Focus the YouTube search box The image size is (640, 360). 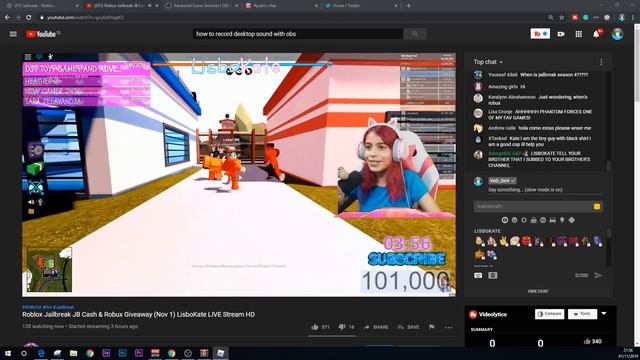pyautogui.click(x=298, y=34)
